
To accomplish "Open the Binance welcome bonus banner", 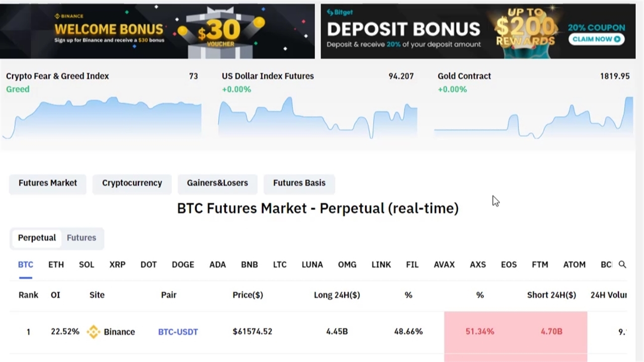I will 157,31.
